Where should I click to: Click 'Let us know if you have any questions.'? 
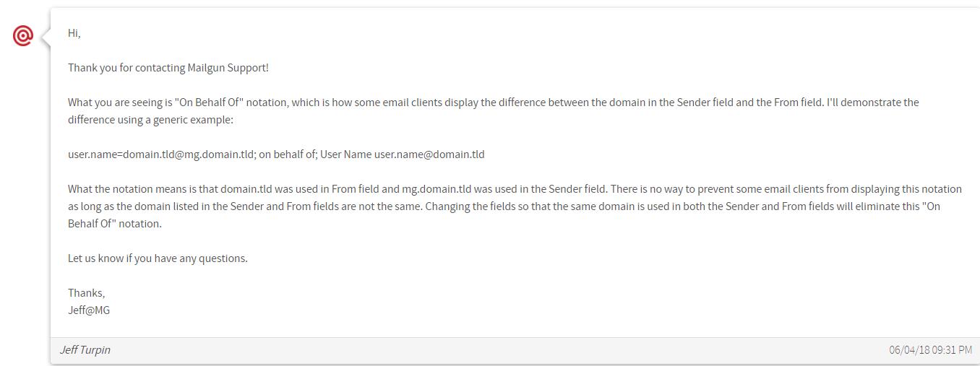coord(158,258)
